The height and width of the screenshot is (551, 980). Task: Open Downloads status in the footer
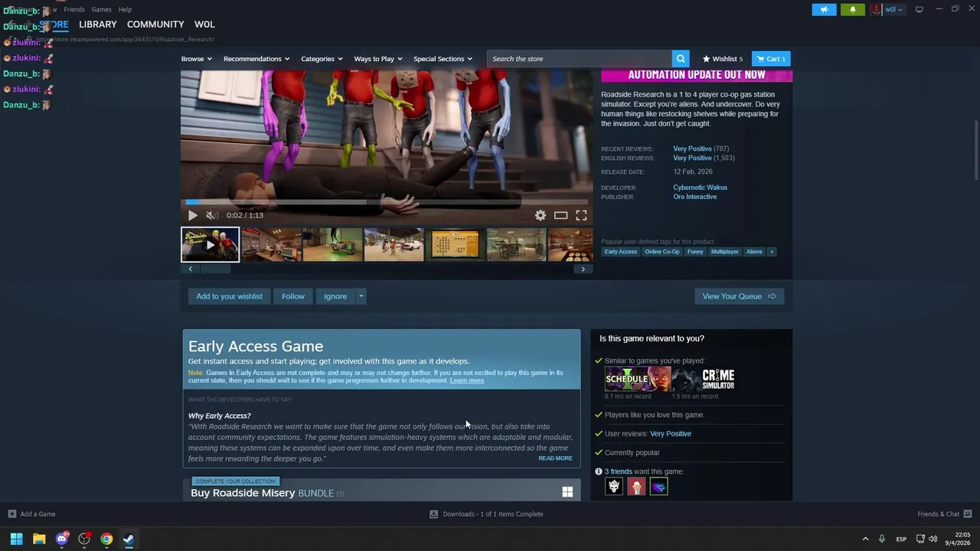487,514
